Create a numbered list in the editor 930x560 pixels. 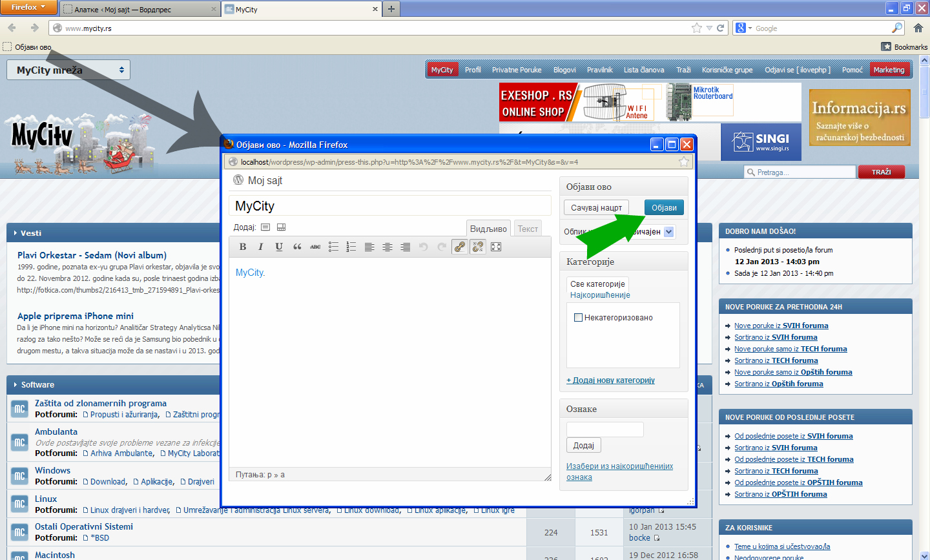[351, 247]
